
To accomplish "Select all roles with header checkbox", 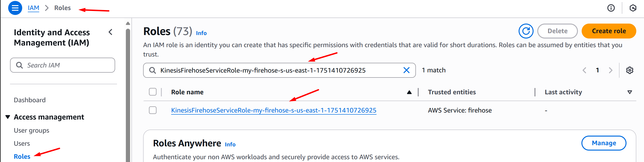I will (x=152, y=92).
